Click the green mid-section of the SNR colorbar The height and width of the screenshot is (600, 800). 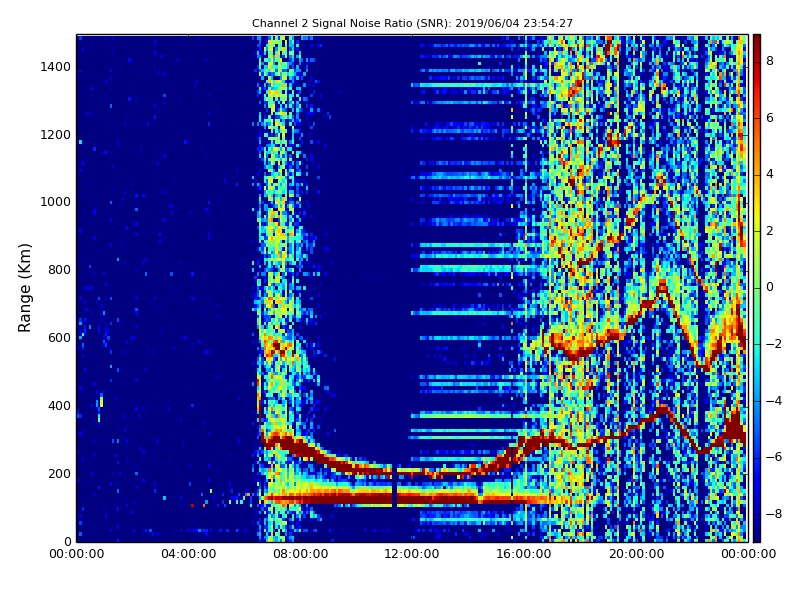(757, 288)
